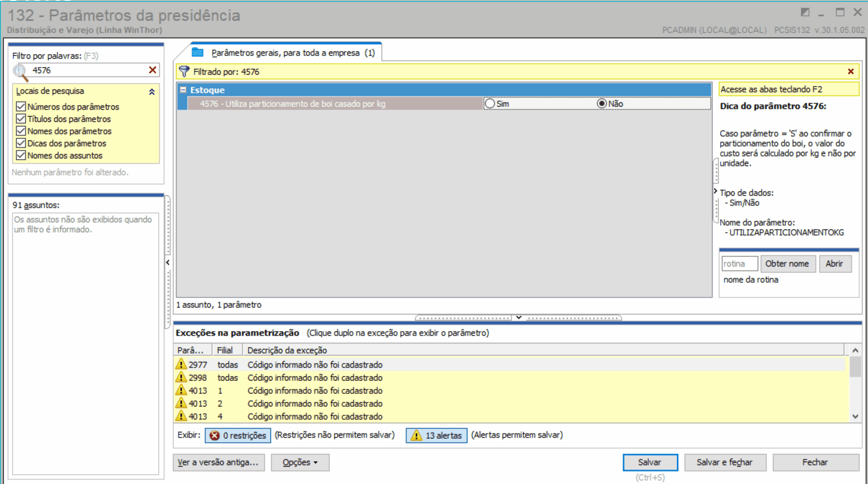868x484 pixels.
Task: Toggle 'Nomes dos parâmetros' checkbox
Action: pos(21,131)
